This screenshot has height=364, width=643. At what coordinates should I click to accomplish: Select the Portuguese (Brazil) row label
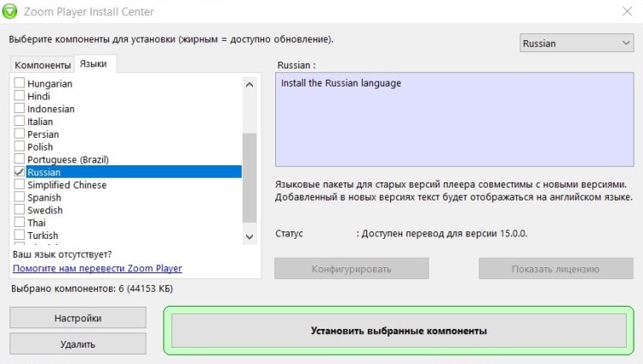[68, 159]
